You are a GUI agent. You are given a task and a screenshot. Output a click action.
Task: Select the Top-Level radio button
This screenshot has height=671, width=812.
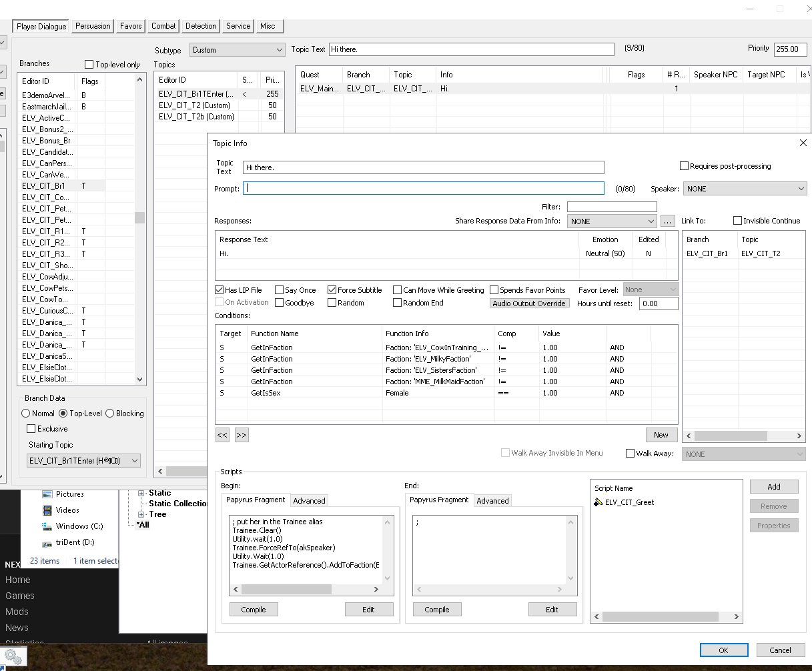pos(63,414)
